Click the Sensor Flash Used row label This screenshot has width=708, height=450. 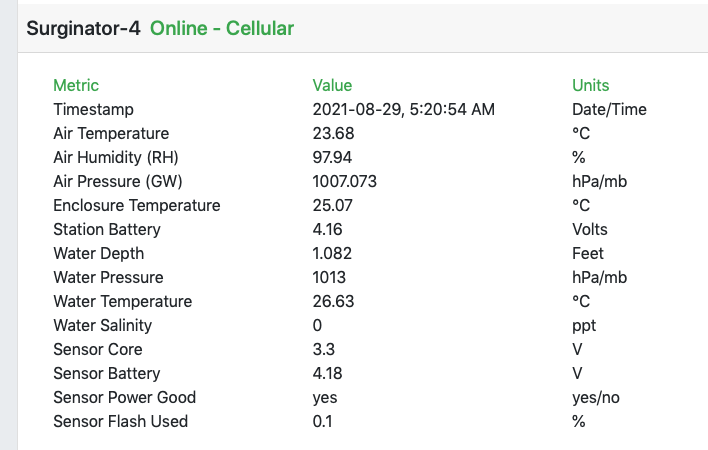[120, 421]
